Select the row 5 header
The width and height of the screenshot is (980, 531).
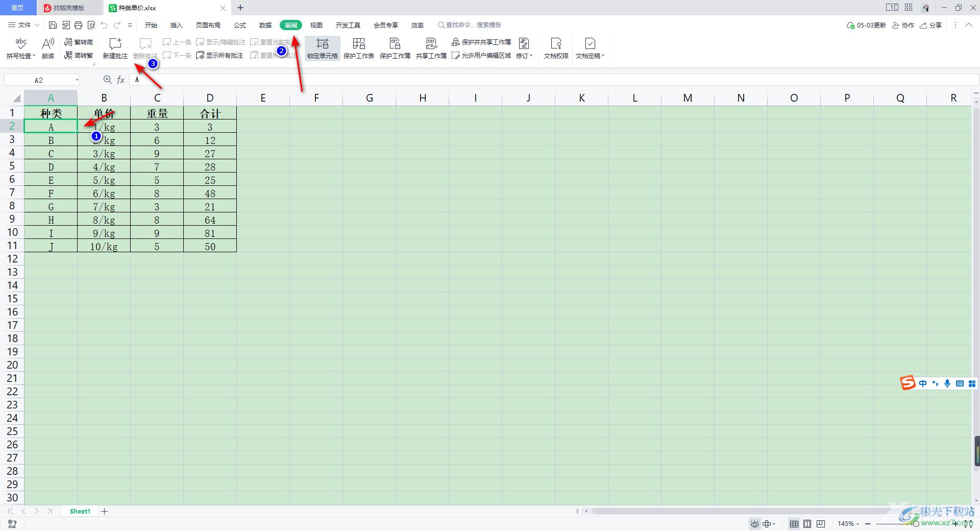[x=12, y=166]
